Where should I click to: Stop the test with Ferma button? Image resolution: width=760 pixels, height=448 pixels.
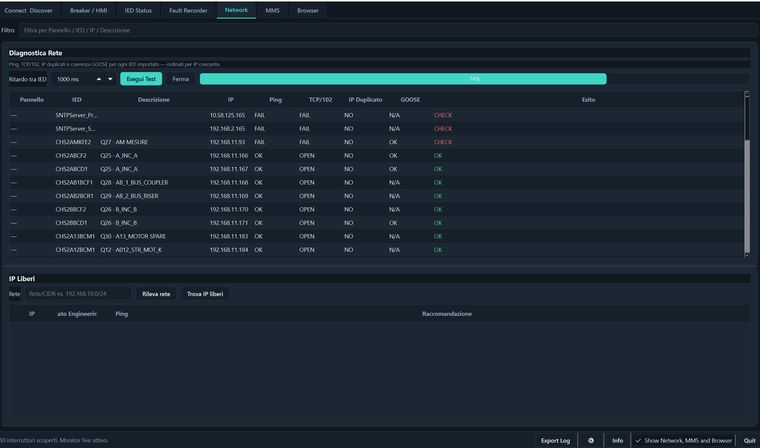coord(180,79)
